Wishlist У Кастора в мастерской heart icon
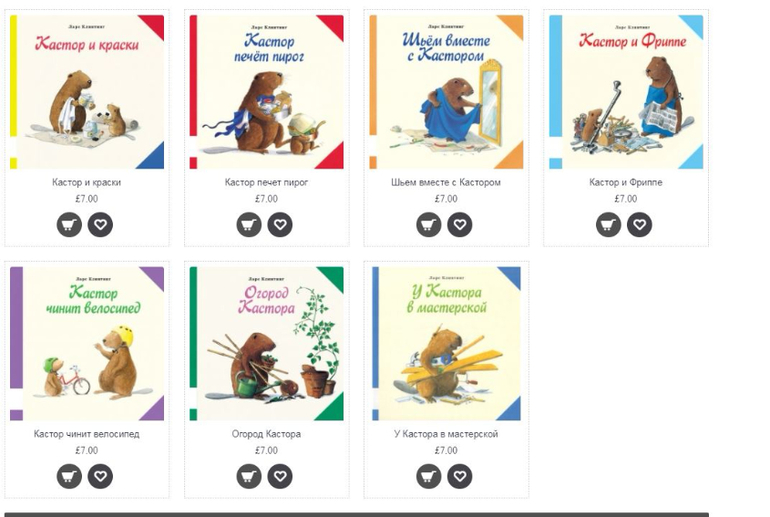Screen dimensions: 770x517 tap(460, 476)
